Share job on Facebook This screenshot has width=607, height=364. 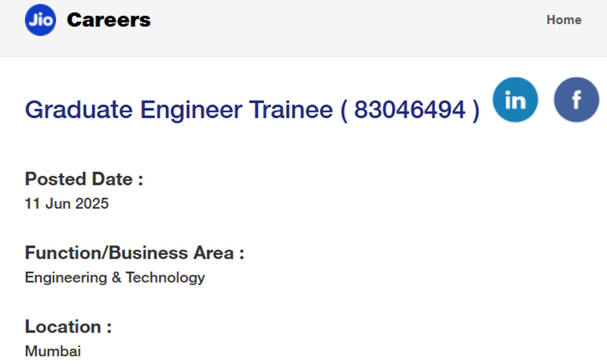[x=577, y=100]
